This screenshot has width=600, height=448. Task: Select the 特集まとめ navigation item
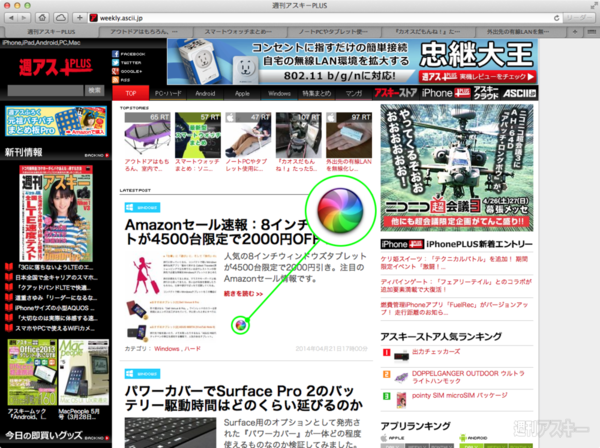[316, 93]
